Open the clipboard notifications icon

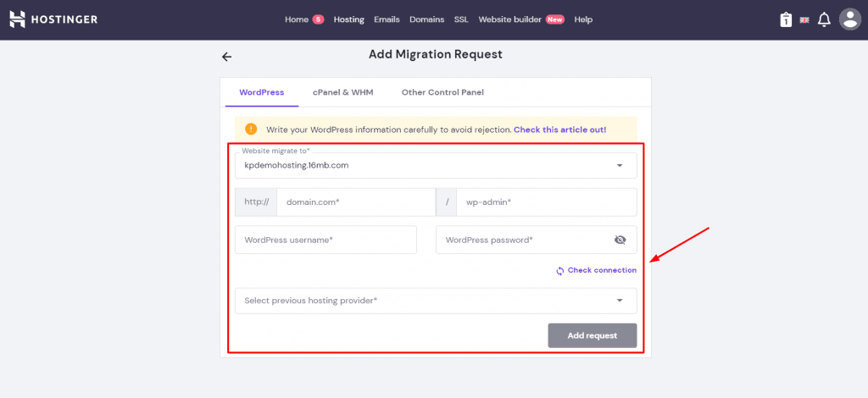(786, 19)
